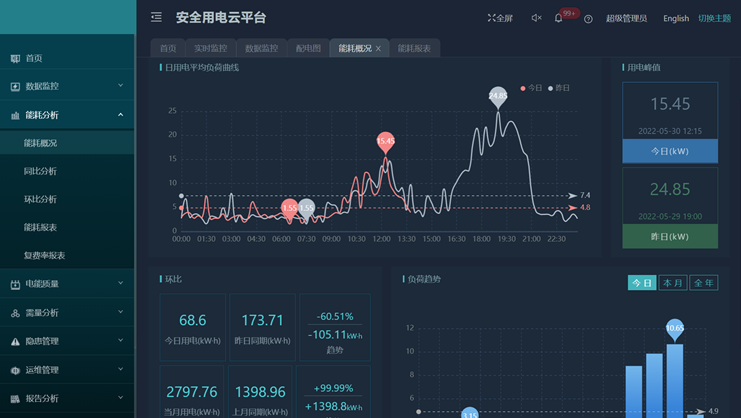This screenshot has width=741, height=418.
Task: Click the 电能质量 sidebar icon
Action: [x=15, y=284]
